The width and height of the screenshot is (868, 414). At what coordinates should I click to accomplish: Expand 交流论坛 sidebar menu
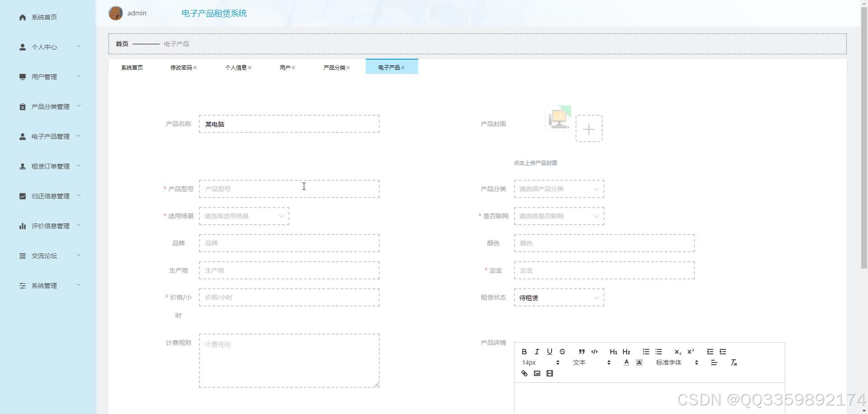pos(48,256)
